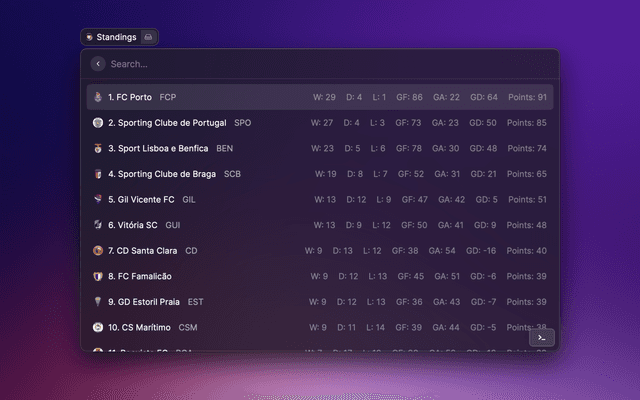Image resolution: width=640 pixels, height=400 pixels.
Task: Click the Sport Lisboa e Benfica crest
Action: (98, 148)
